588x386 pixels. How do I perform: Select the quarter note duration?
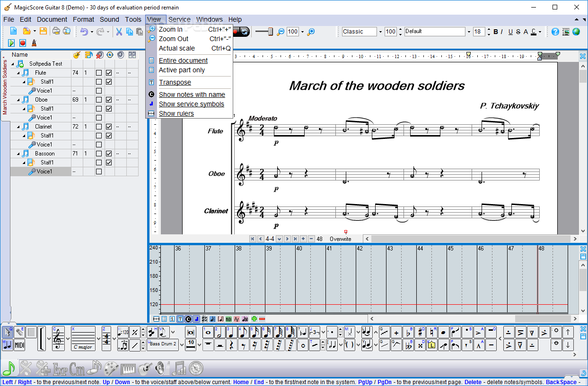232,332
